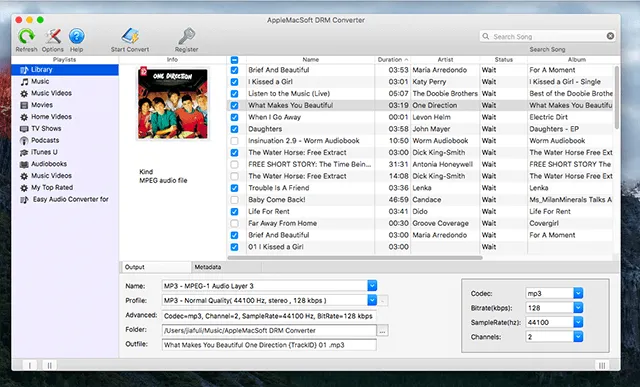
Task: Uncheck What Makes You Beautiful
Action: point(234,105)
